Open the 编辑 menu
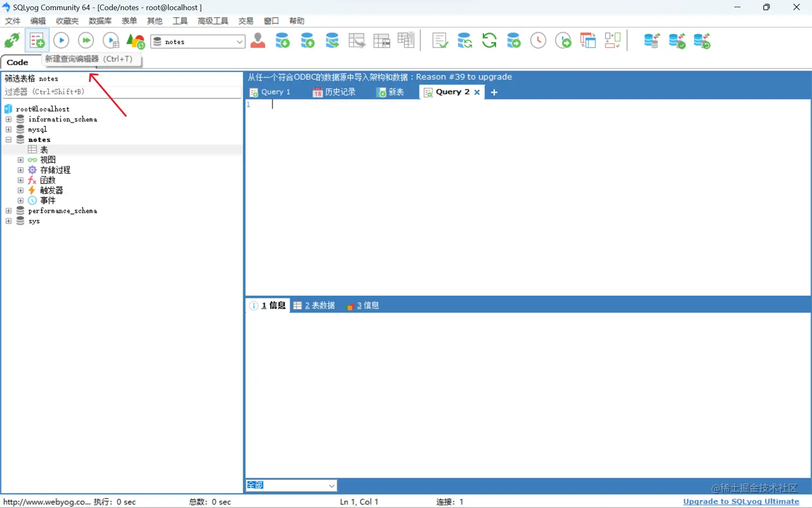This screenshot has width=812, height=508. click(x=38, y=21)
